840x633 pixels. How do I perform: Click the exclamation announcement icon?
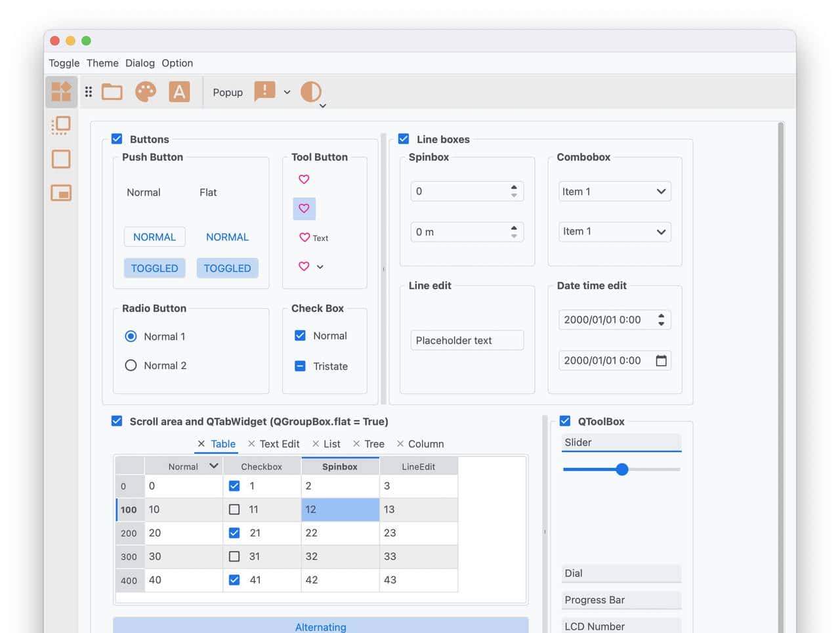tap(264, 91)
